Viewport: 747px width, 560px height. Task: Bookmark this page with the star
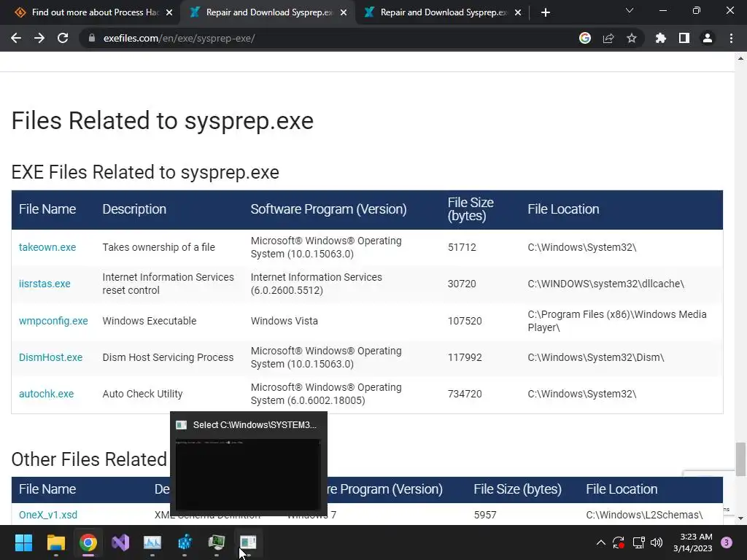click(x=632, y=38)
